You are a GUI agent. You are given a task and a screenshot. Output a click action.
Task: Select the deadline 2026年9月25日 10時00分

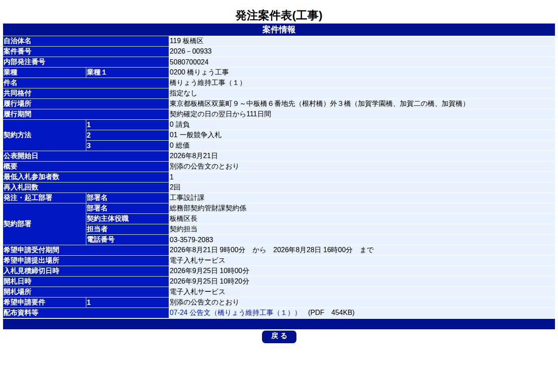click(x=209, y=271)
